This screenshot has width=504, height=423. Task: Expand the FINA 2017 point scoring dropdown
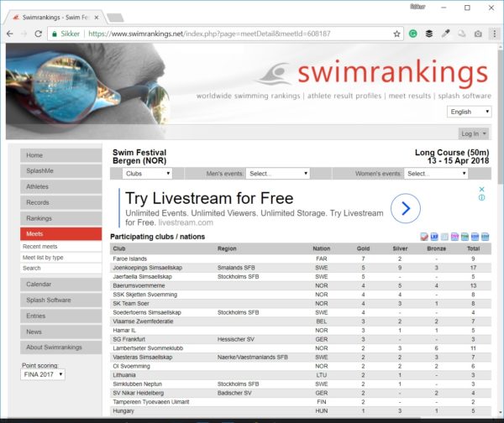(x=42, y=373)
